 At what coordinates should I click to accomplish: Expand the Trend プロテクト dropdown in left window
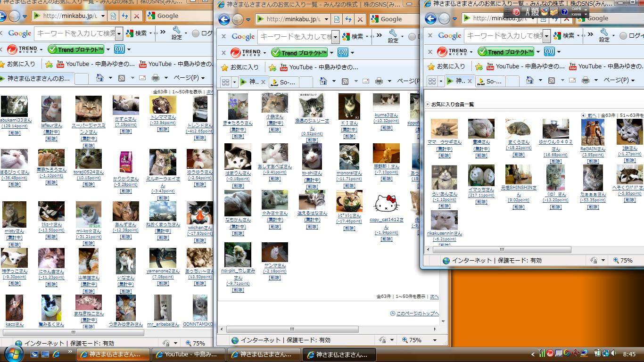[x=108, y=49]
